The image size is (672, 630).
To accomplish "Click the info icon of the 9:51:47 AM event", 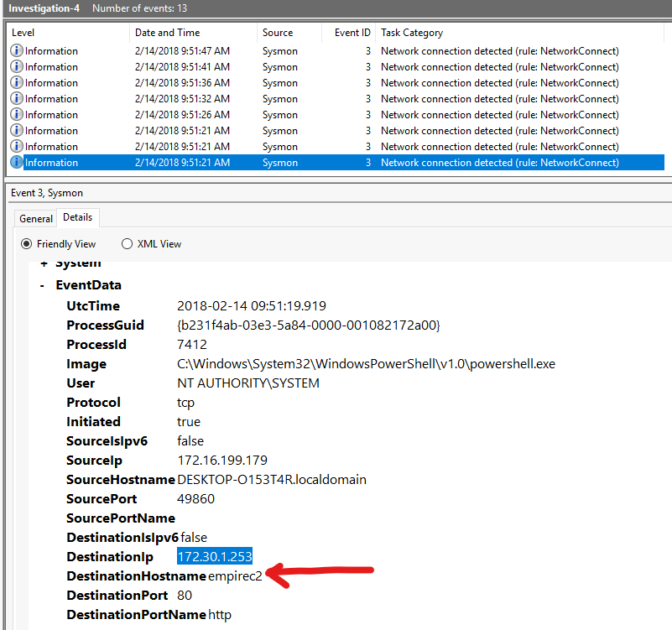I will click(x=16, y=50).
